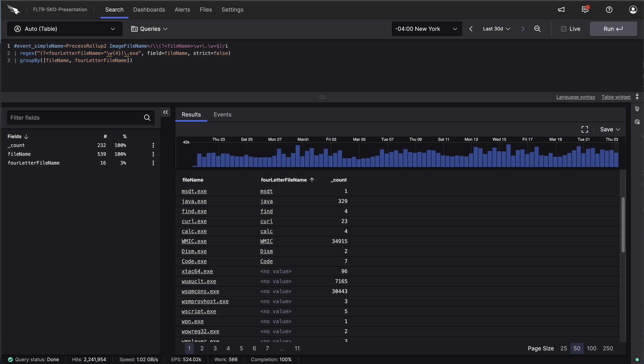This screenshot has width=644, height=364.
Task: Open the user account profile icon
Action: point(633,9)
